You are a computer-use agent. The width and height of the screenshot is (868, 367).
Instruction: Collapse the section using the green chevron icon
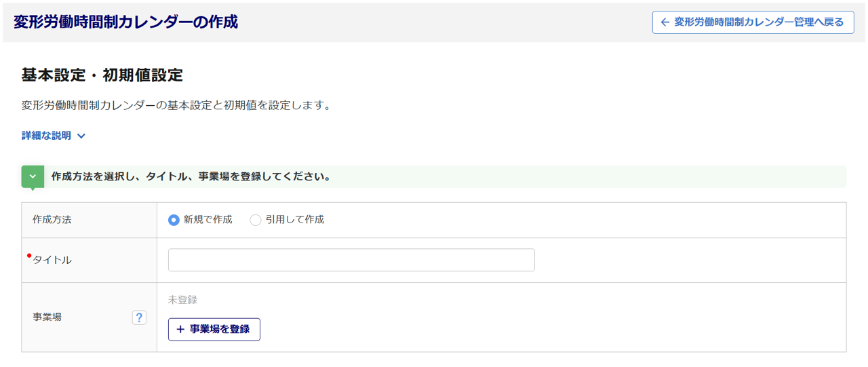click(x=33, y=176)
